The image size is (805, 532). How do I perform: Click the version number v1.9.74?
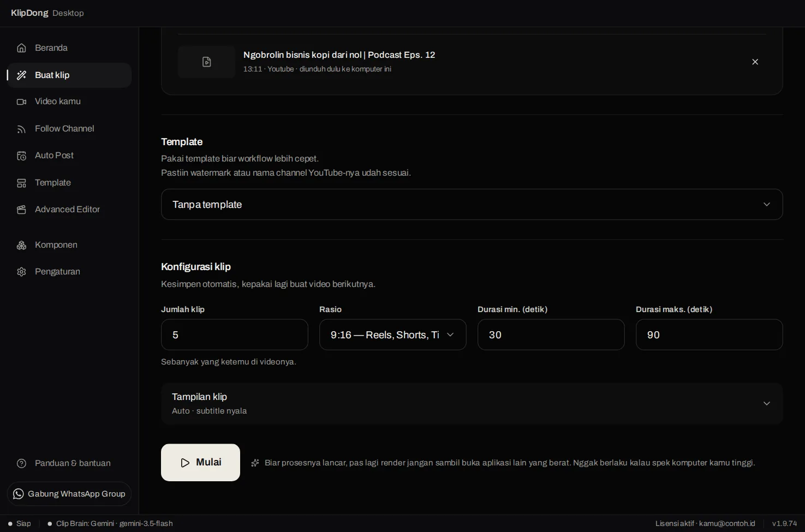784,523
